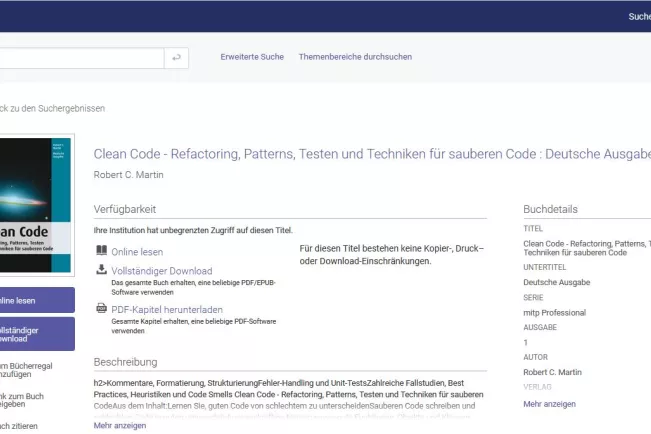The width and height of the screenshot is (651, 434).
Task: Click the mitp Professional series entry
Action: (x=556, y=313)
